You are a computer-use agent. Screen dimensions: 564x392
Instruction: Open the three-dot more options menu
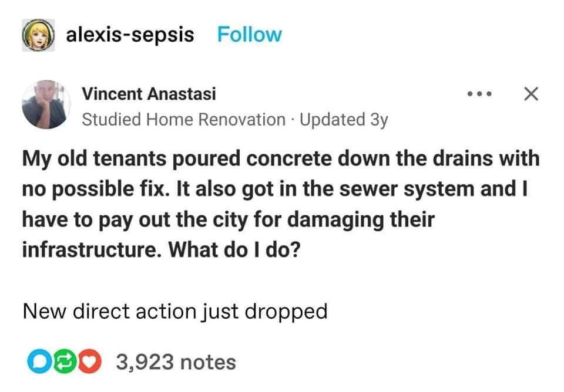coord(479,94)
